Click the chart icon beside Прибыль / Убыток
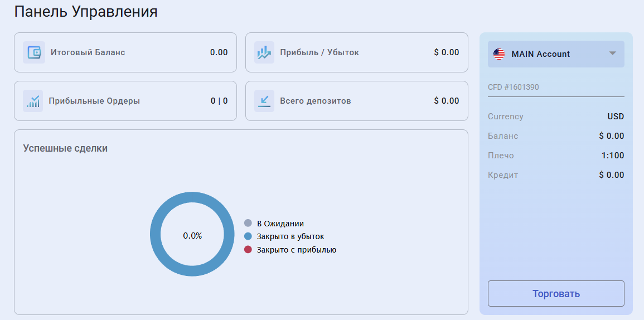This screenshot has height=320, width=644. [x=264, y=52]
